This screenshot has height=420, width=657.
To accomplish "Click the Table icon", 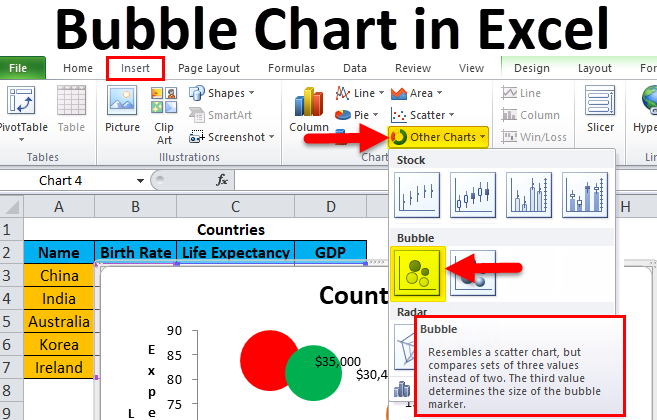I will click(x=71, y=101).
